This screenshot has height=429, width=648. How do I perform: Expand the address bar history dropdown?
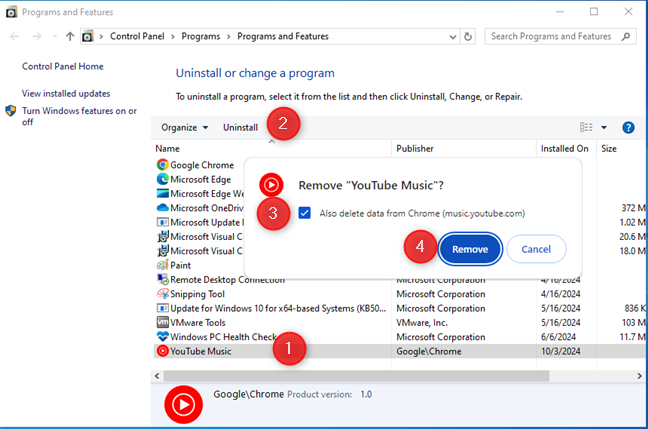[x=453, y=37]
